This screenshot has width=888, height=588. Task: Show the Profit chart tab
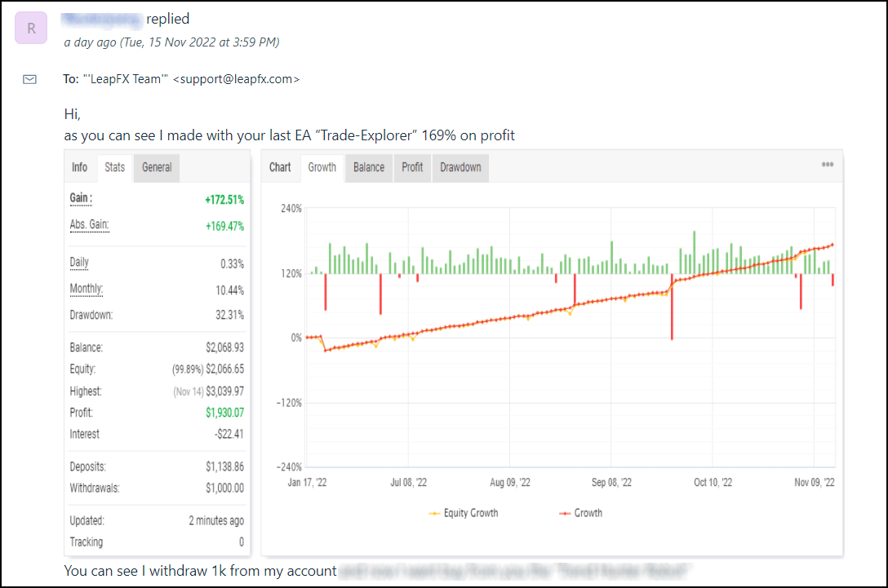[412, 167]
